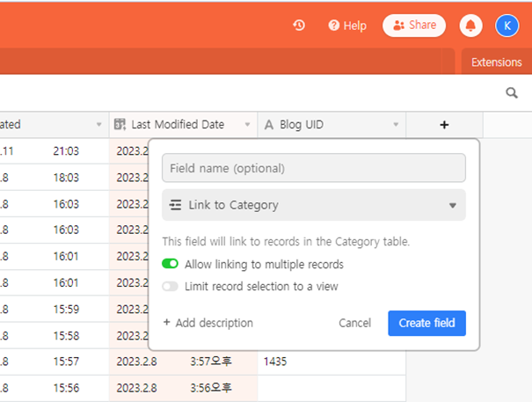Screen dimensions: 532x402
Task: Open the K account avatar
Action: pyautogui.click(x=506, y=26)
